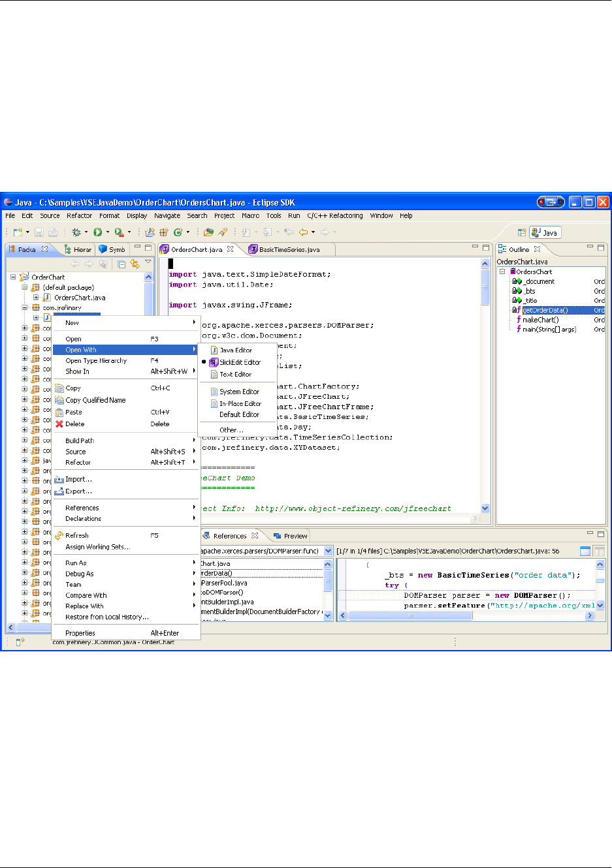Open the Refactor menu in menu bar
Screen dimensions: 612x868
coord(79,215)
